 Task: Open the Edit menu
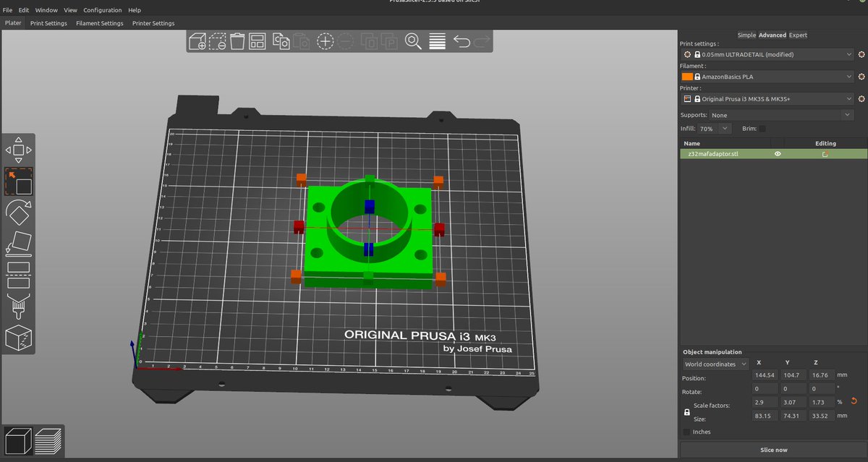pos(24,10)
